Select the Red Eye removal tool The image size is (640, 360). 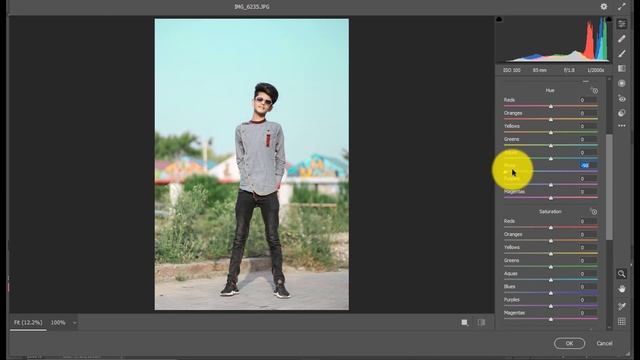click(622, 98)
